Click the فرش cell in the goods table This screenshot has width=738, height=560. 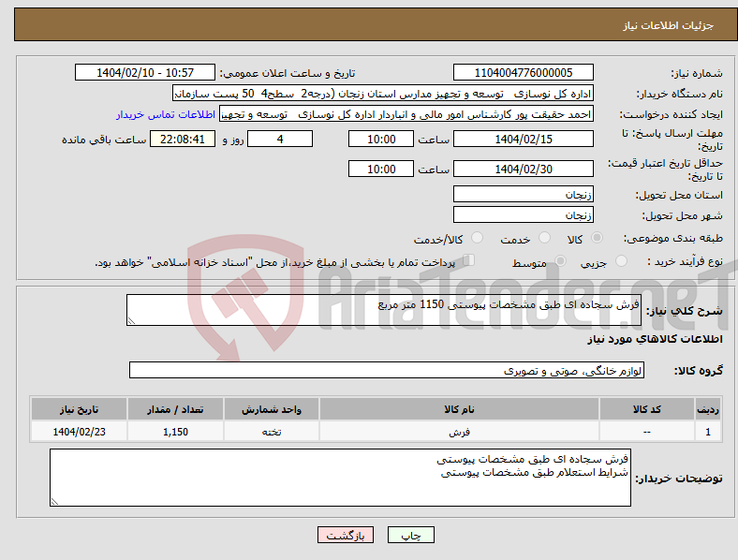coord(459,432)
